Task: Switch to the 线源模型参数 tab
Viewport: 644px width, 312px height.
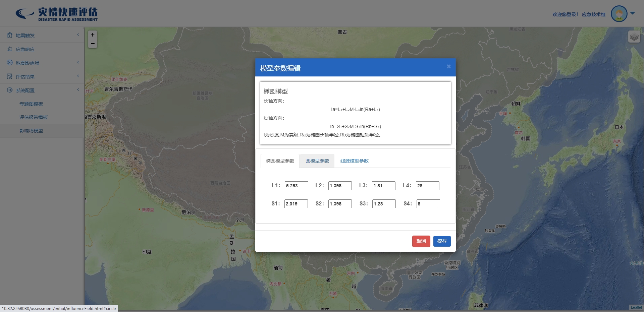Action: [x=354, y=161]
